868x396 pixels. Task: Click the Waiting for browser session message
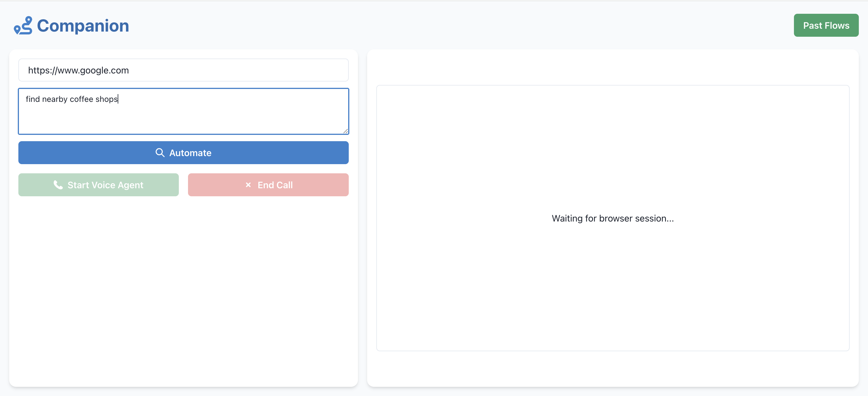point(612,218)
